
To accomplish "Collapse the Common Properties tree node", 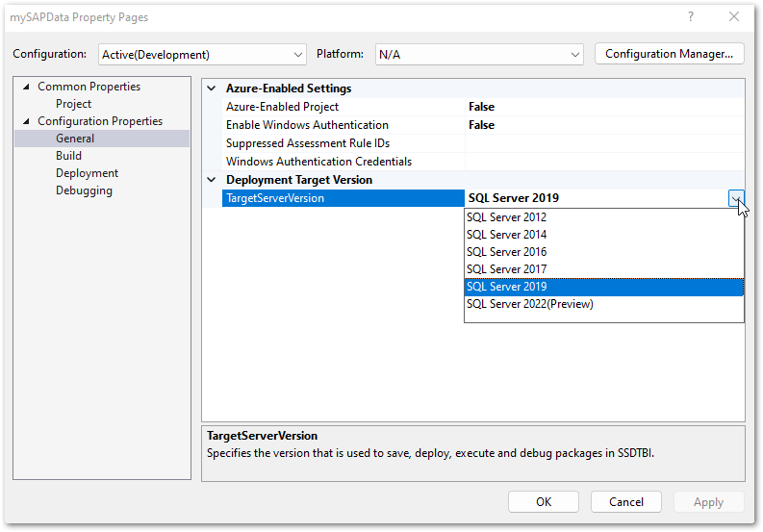I will pos(26,87).
